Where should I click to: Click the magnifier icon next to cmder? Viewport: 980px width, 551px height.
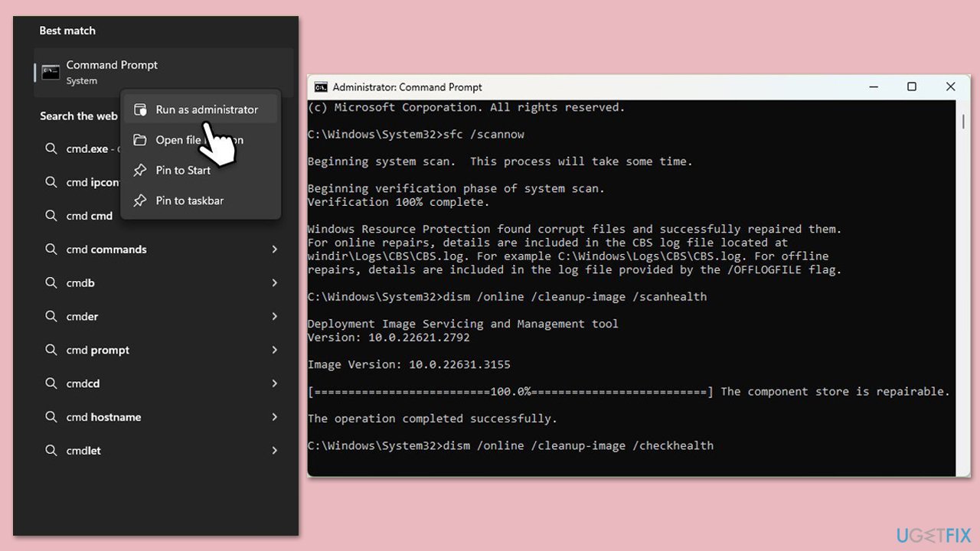(51, 316)
